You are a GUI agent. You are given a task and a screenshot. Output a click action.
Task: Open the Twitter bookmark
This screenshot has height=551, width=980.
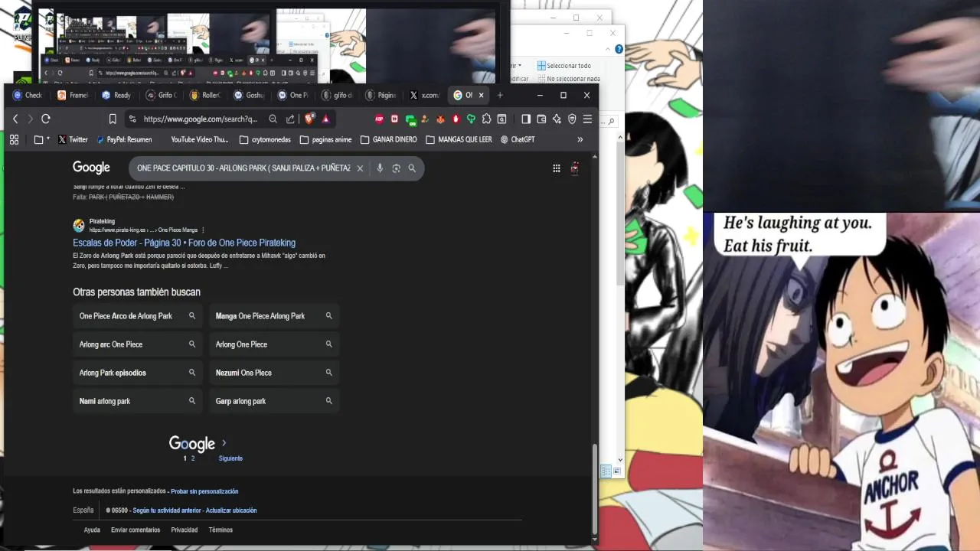pos(73,139)
